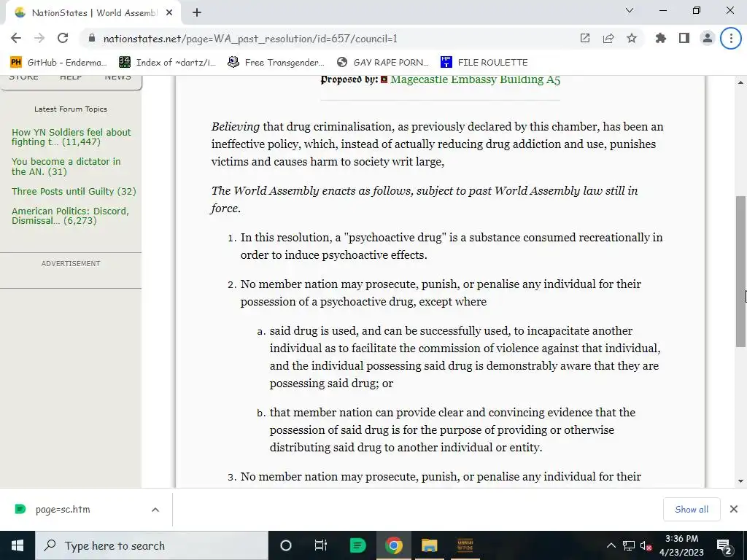
Task: Open page in app icon in address bar
Action: point(585,39)
